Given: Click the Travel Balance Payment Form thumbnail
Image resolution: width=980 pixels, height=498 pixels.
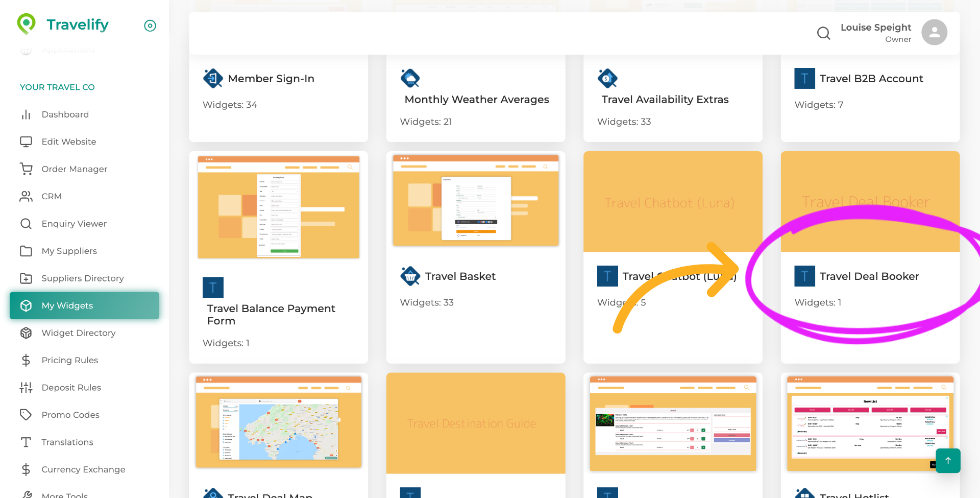Looking at the screenshot, I should (x=279, y=207).
